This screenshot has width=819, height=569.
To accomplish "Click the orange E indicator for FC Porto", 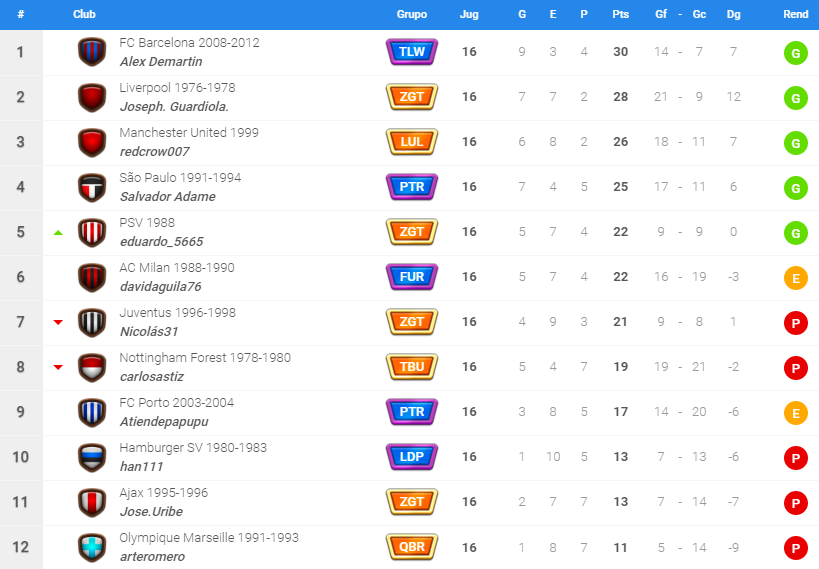I will tap(795, 413).
